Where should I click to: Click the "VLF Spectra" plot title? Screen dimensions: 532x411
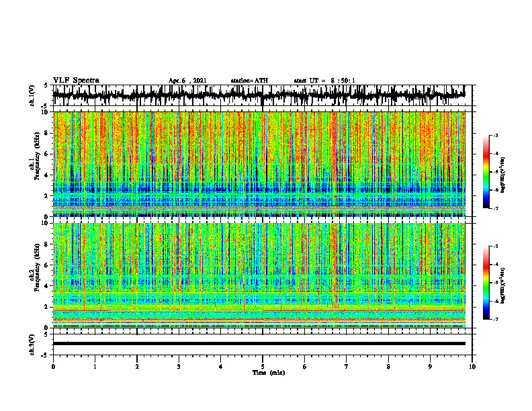tap(76, 81)
